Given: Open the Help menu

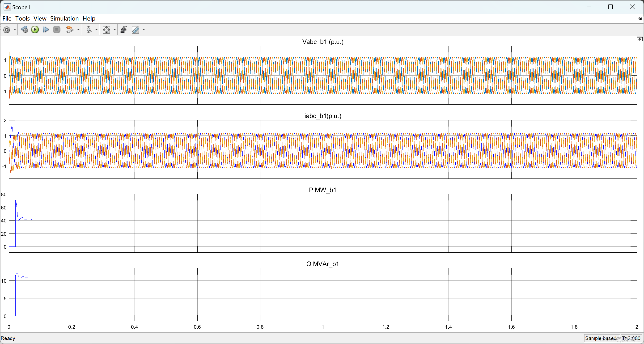Looking at the screenshot, I should [89, 18].
